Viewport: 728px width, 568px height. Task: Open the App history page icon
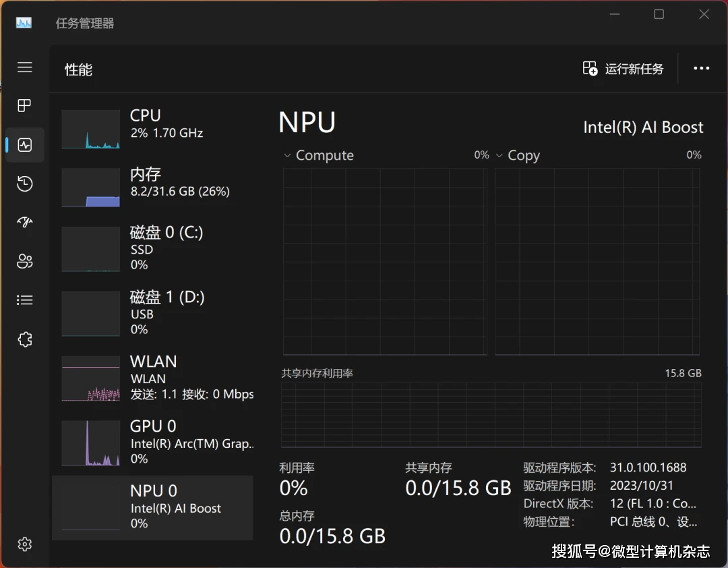(25, 184)
